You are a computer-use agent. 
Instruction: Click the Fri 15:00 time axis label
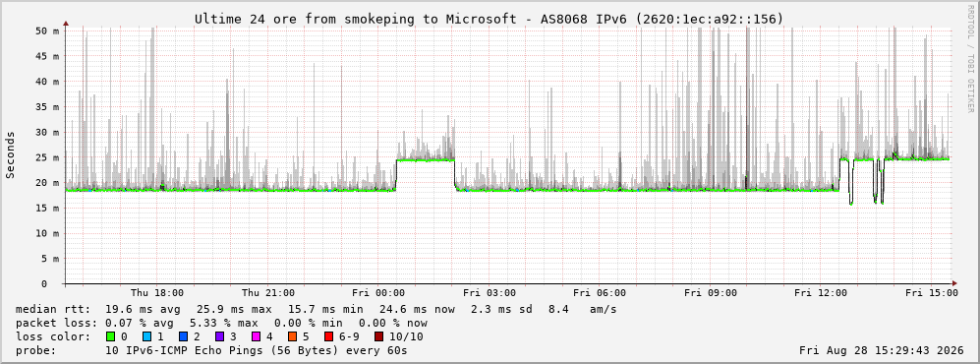pos(932,293)
